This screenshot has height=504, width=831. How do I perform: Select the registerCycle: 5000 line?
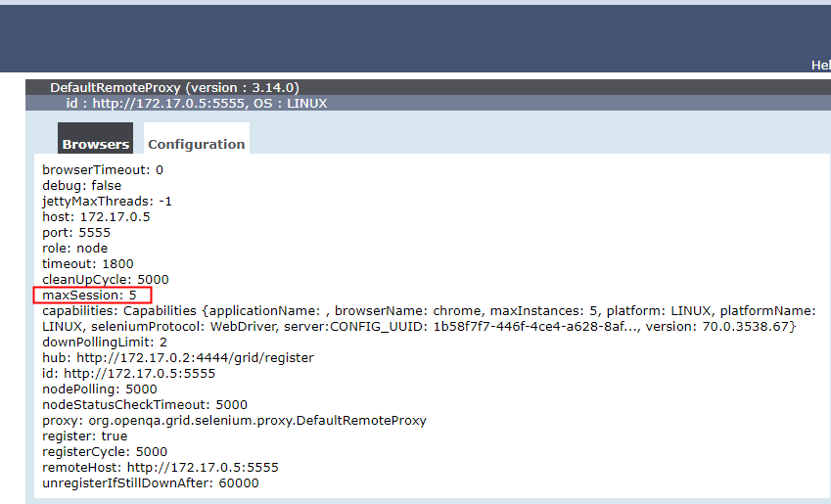coord(105,451)
